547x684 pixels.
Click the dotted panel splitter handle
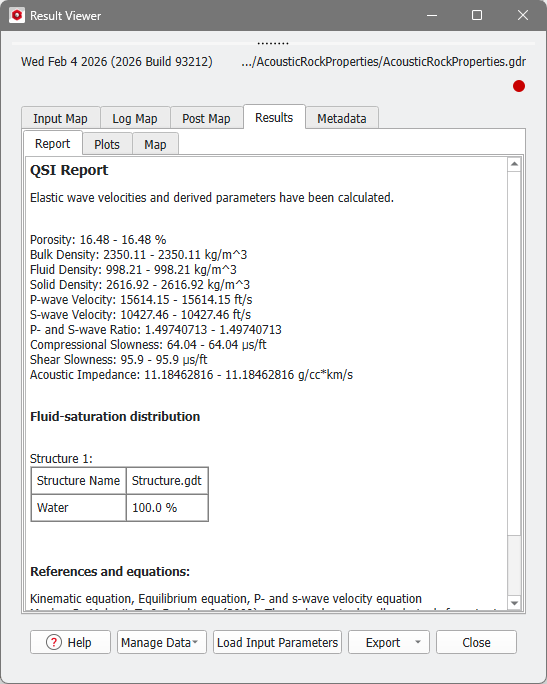click(273, 44)
